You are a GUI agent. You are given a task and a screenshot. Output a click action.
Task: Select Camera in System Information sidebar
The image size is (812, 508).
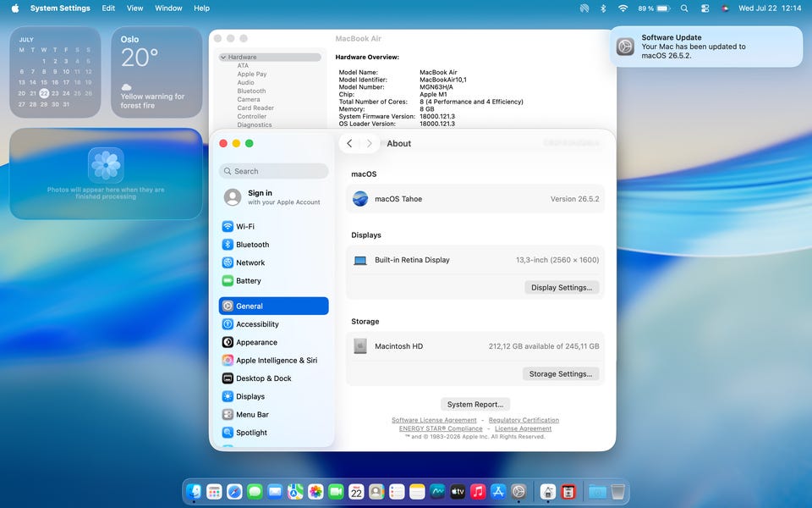point(249,100)
